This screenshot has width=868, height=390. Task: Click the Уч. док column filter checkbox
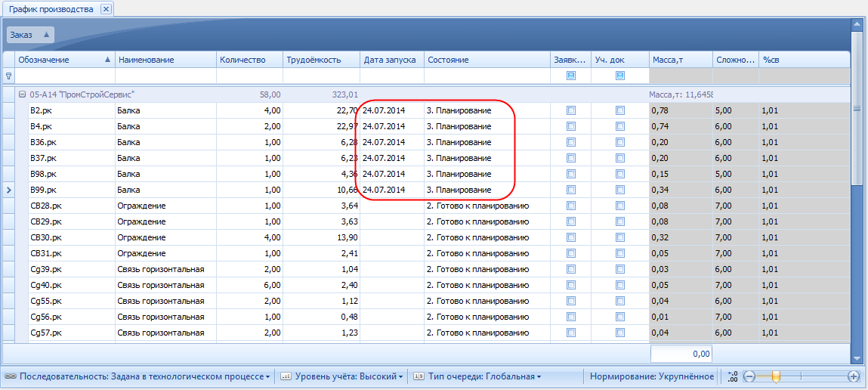pos(620,76)
